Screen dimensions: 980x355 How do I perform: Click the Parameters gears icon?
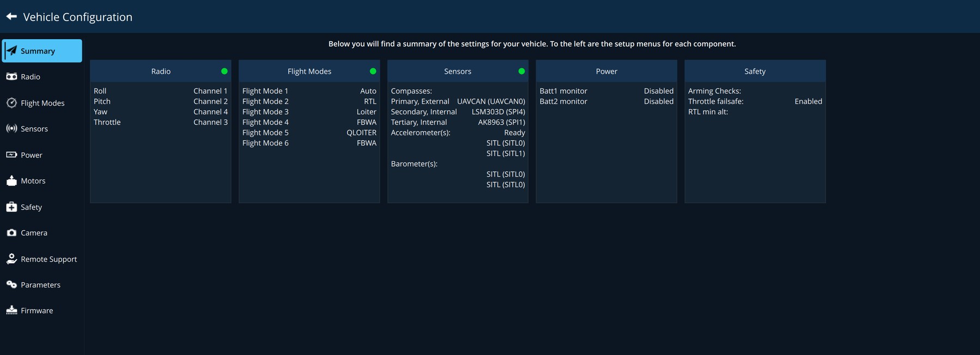[11, 285]
